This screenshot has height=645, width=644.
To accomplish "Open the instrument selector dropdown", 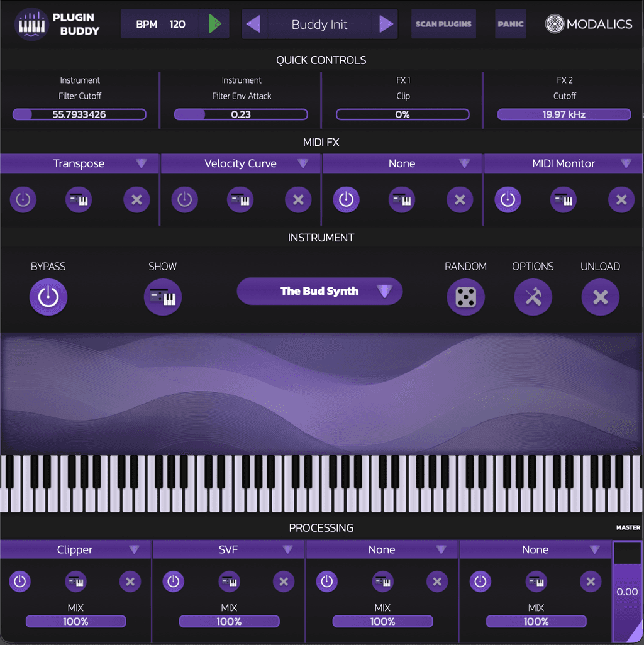I will point(319,291).
